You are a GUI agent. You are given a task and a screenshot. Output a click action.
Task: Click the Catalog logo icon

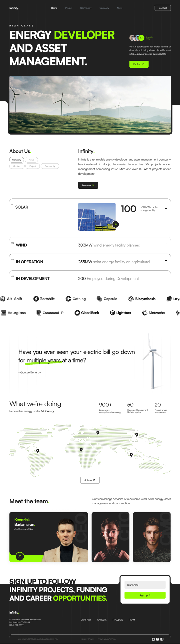coord(68,299)
